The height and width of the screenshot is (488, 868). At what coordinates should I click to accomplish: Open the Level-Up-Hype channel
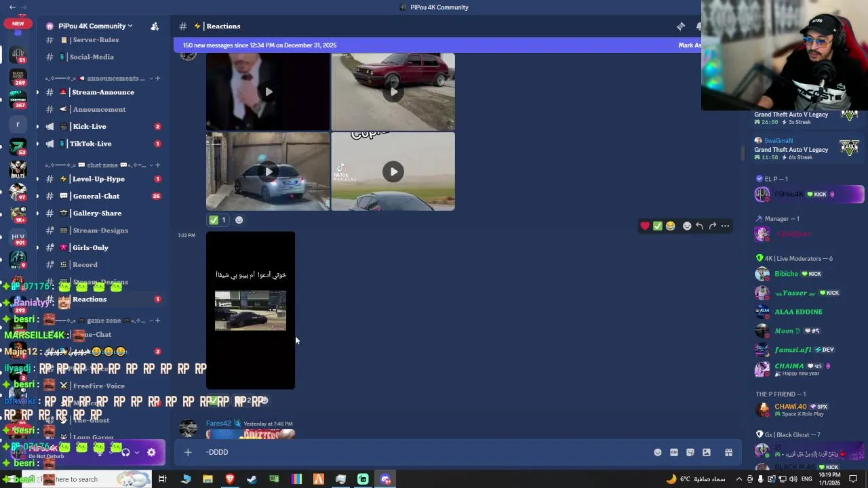tap(102, 179)
